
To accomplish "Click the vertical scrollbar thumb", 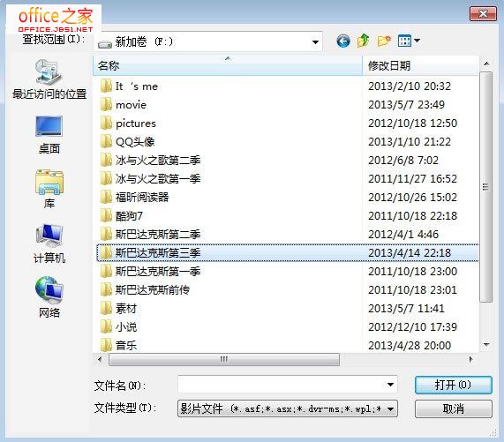I will tap(486, 187).
